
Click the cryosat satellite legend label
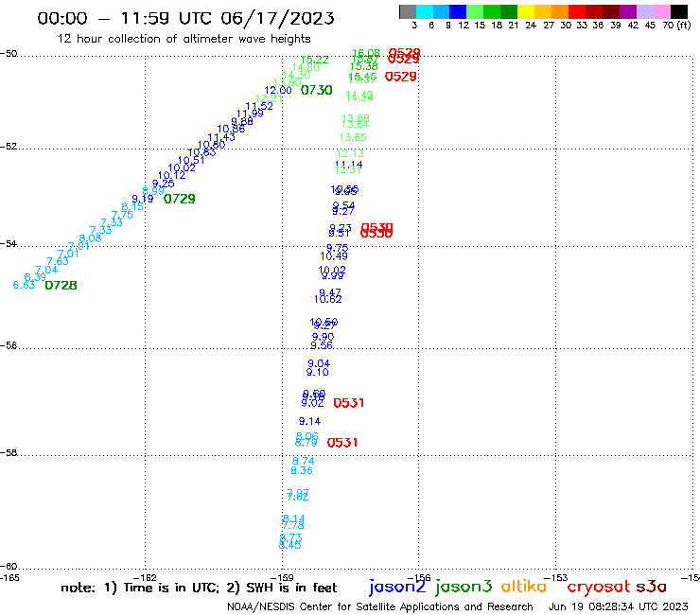598,587
